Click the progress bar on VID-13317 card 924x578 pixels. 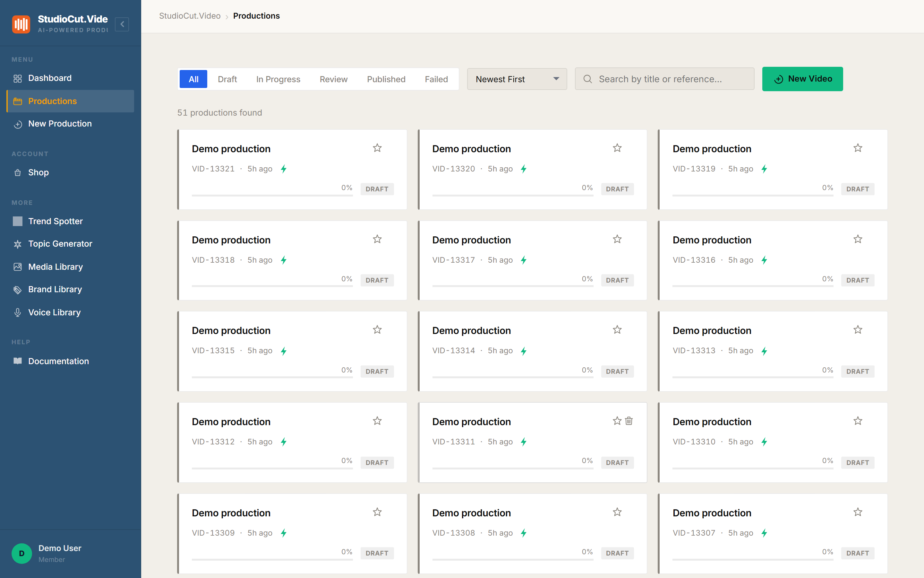[x=513, y=286]
